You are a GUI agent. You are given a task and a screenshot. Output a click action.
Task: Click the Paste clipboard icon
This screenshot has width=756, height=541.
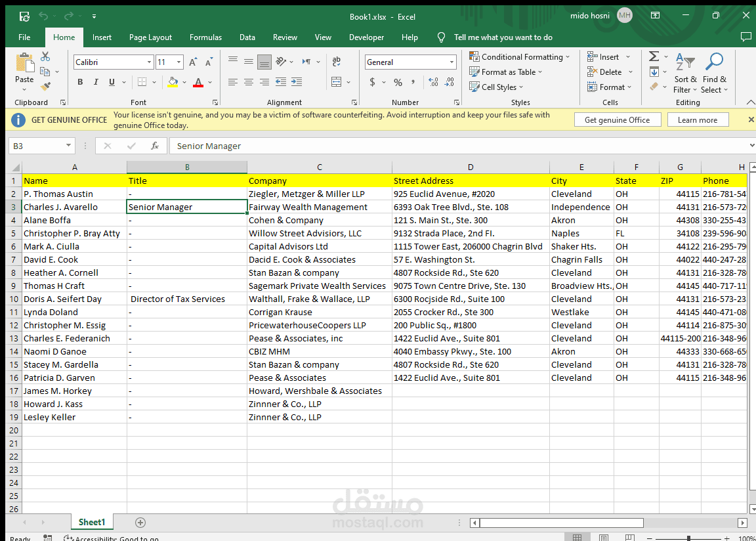pyautogui.click(x=24, y=63)
